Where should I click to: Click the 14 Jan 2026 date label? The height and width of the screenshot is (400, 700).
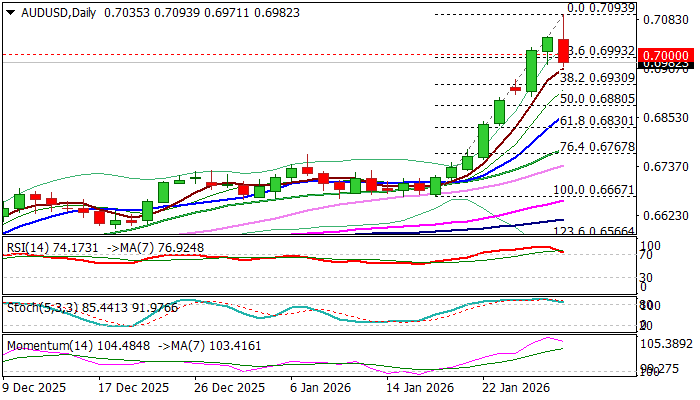point(419,387)
